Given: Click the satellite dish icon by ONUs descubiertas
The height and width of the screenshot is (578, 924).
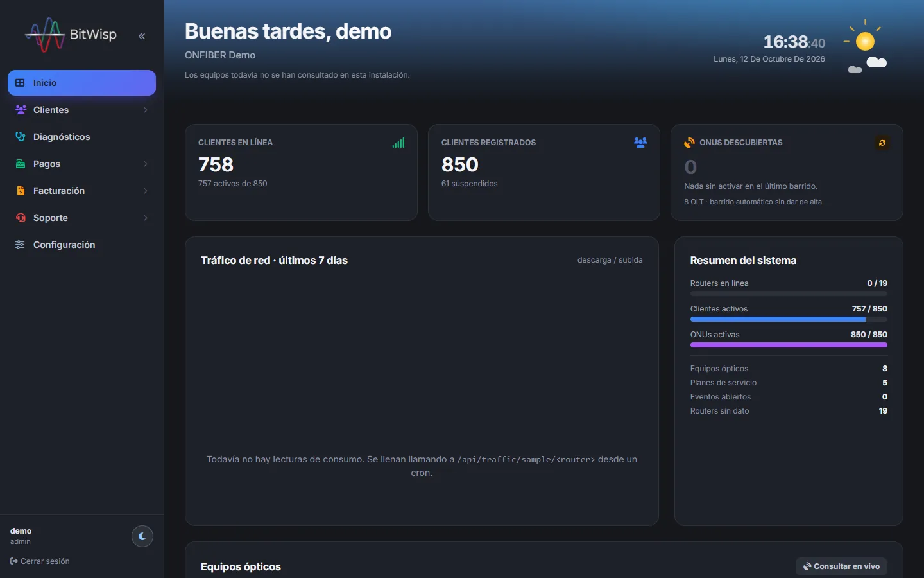Looking at the screenshot, I should [690, 143].
